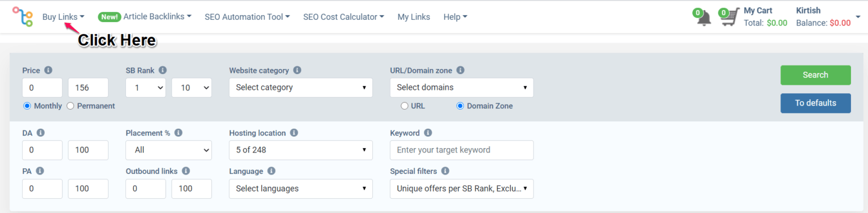Click the site logo icon
The height and width of the screenshot is (213, 868).
pyautogui.click(x=23, y=17)
